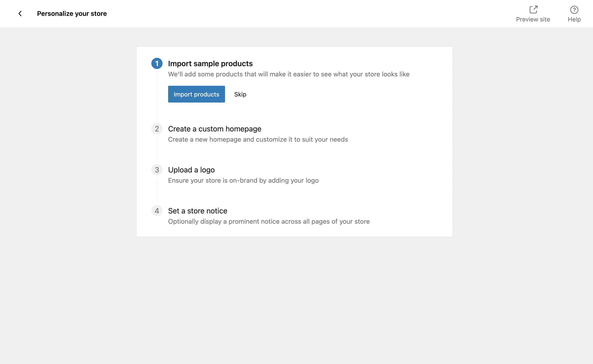This screenshot has width=593, height=364.
Task: Expand the Upload a logo step
Action: click(191, 170)
